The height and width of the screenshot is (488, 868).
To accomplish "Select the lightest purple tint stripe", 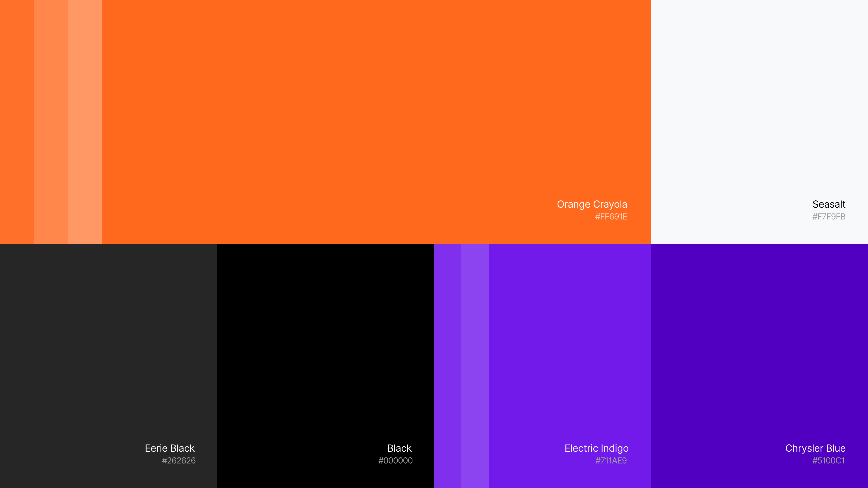I will click(475, 366).
